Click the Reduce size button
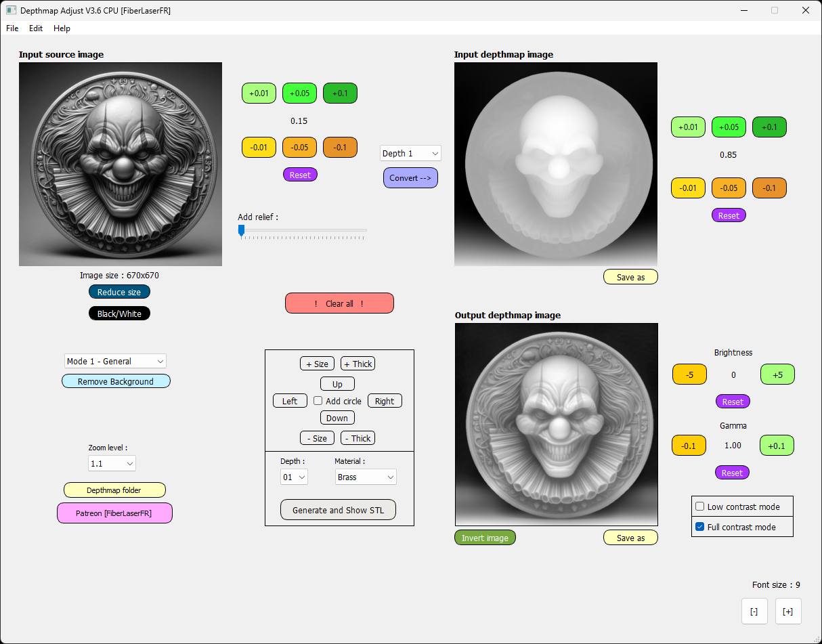This screenshot has height=644, width=822. pos(119,292)
